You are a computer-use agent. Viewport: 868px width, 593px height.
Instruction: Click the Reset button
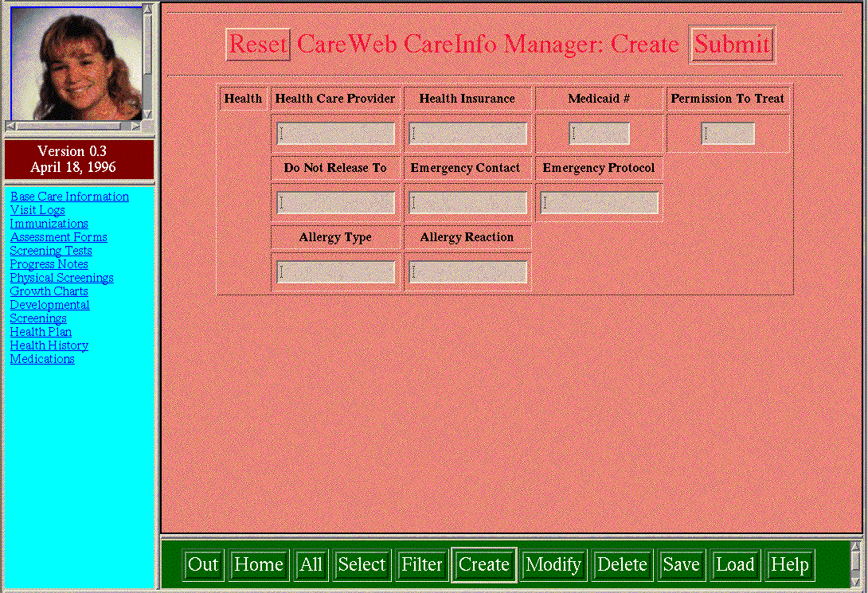(x=258, y=45)
